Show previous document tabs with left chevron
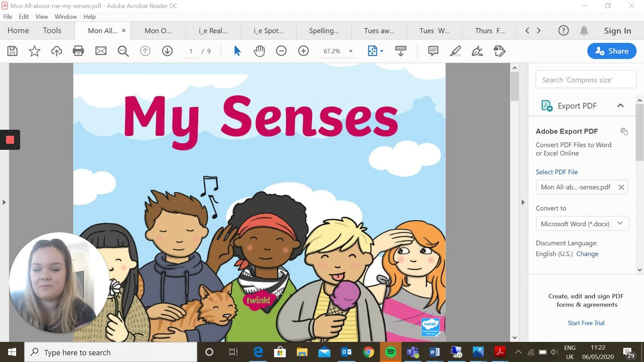Image resolution: width=644 pixels, height=362 pixels. [x=527, y=31]
